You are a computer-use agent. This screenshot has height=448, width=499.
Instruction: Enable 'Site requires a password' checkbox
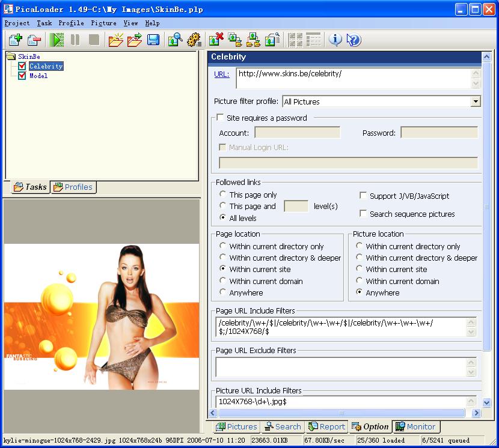coord(220,118)
